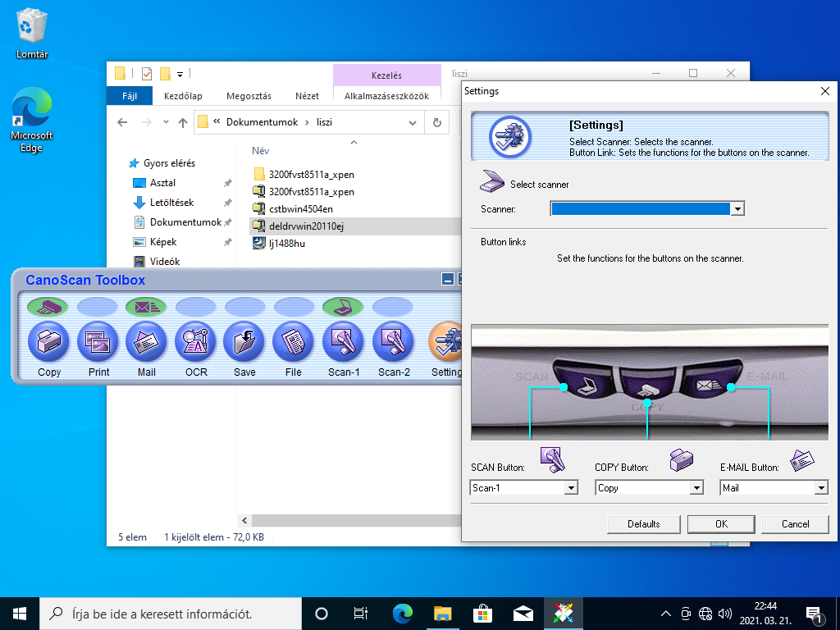840x630 pixels.
Task: Click the Explorer back arrow
Action: point(123,123)
